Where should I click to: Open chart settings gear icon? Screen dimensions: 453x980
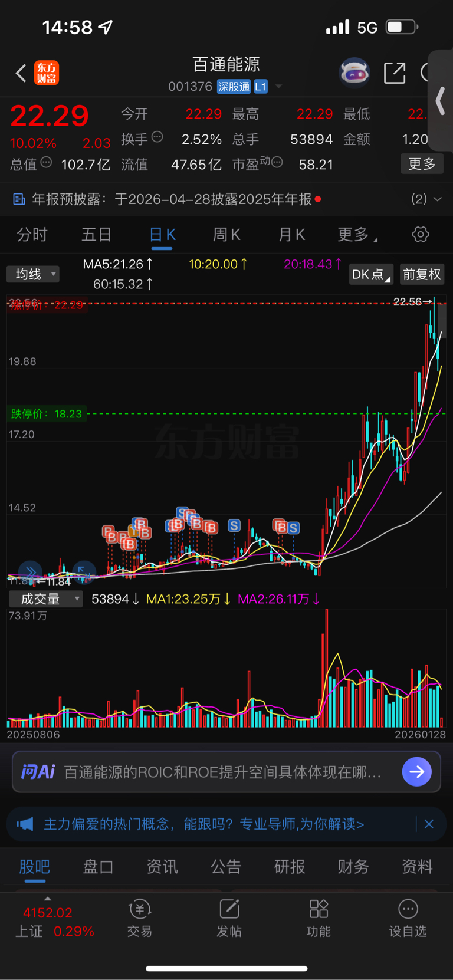point(420,235)
